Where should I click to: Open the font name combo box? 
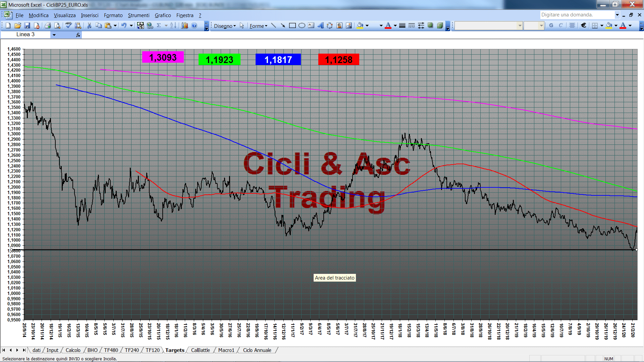489,26
